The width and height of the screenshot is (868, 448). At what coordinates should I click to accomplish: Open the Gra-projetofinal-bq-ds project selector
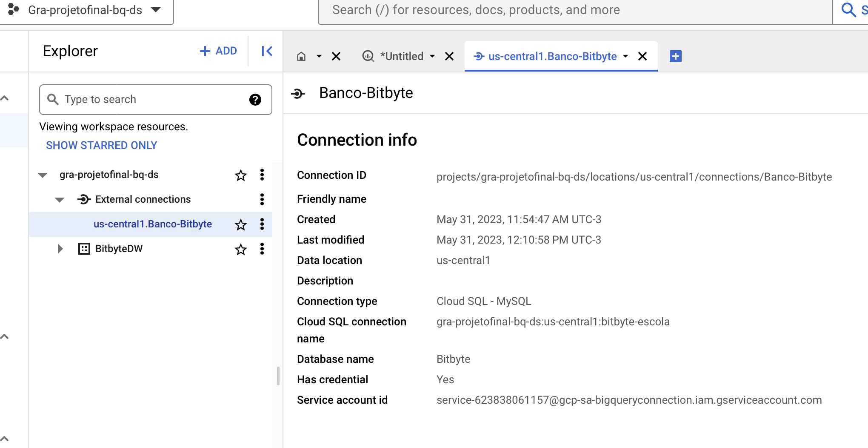pos(87,10)
